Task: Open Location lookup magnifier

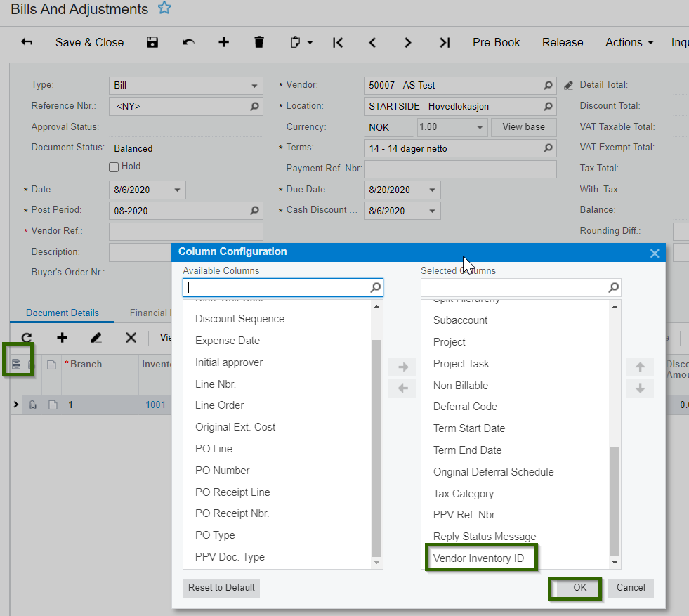Action: pyautogui.click(x=548, y=106)
